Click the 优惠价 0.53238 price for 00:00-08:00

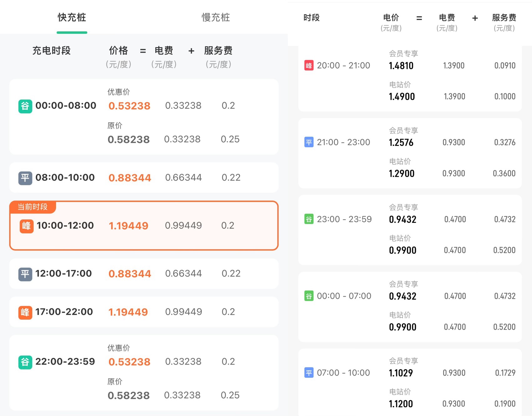click(x=129, y=106)
